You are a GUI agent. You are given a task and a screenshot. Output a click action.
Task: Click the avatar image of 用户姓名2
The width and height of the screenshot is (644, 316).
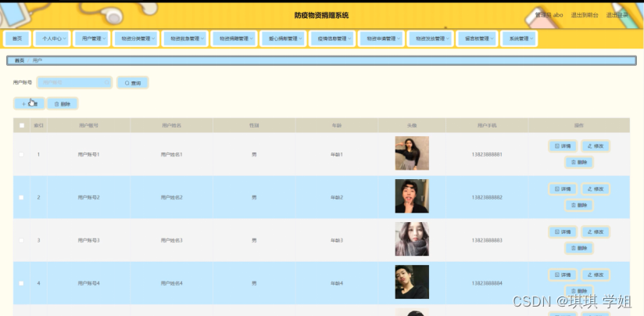[x=412, y=196]
